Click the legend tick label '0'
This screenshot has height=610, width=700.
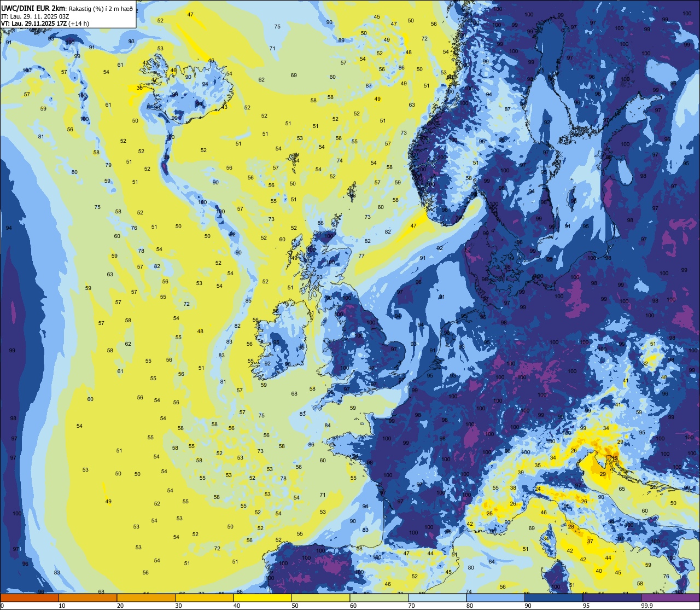click(2, 606)
